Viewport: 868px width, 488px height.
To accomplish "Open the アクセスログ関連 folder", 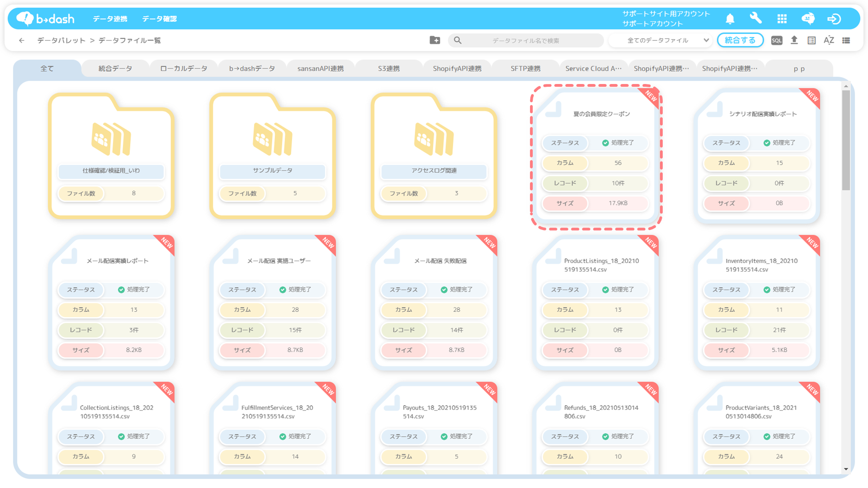I will [x=434, y=155].
